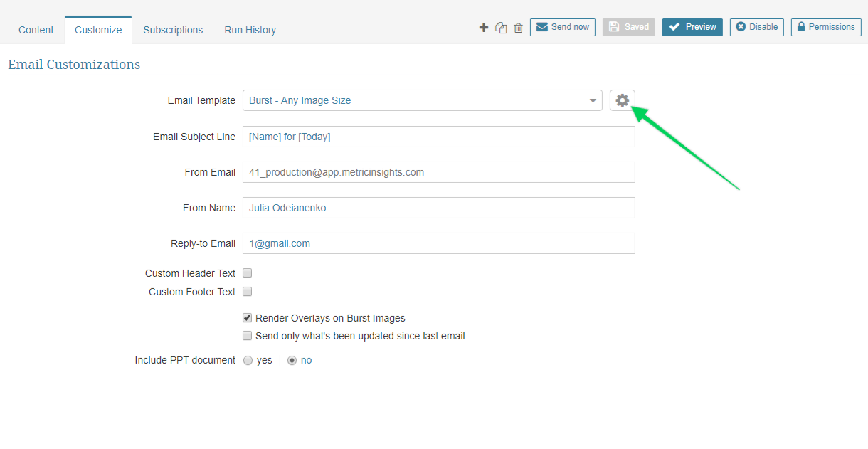Click the greyed-out Saved button

pos(629,27)
